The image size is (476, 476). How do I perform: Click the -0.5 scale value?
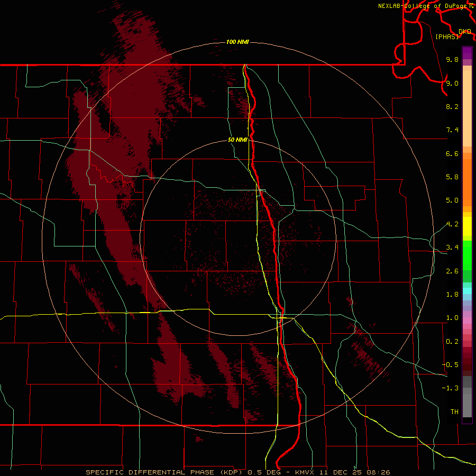pyautogui.click(x=450, y=365)
